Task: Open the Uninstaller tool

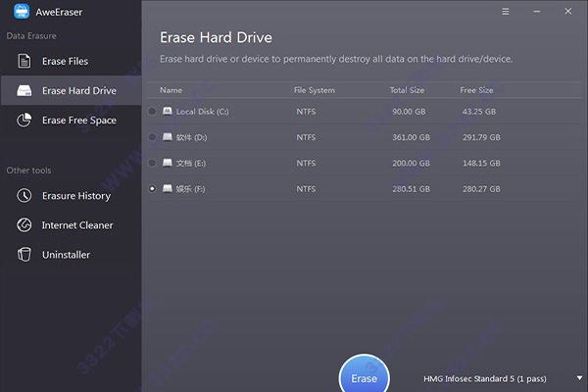Action: 72,255
